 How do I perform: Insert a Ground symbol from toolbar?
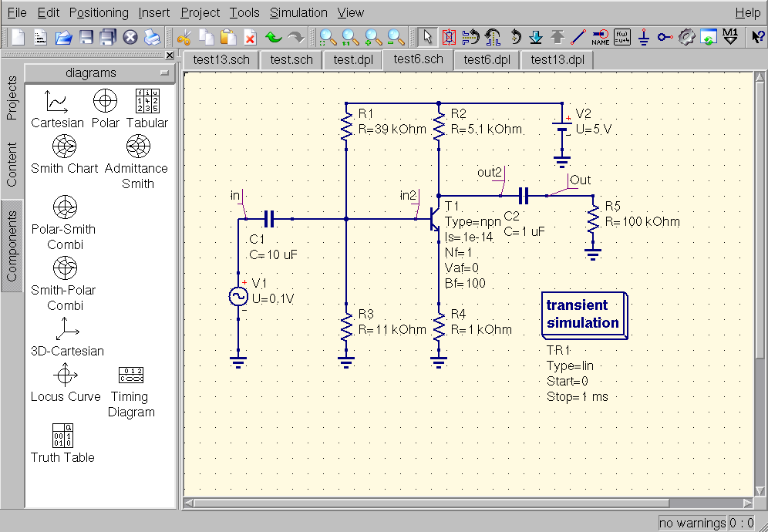coord(645,37)
